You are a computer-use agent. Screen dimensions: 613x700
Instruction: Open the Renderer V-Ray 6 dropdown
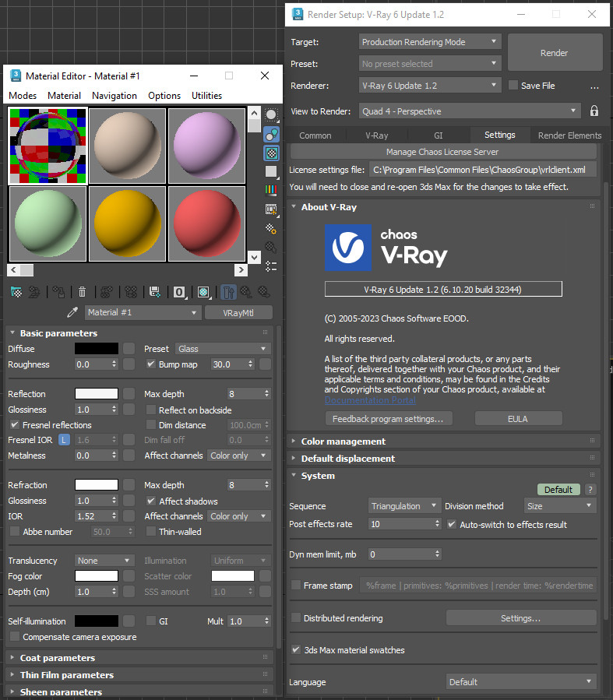point(429,86)
